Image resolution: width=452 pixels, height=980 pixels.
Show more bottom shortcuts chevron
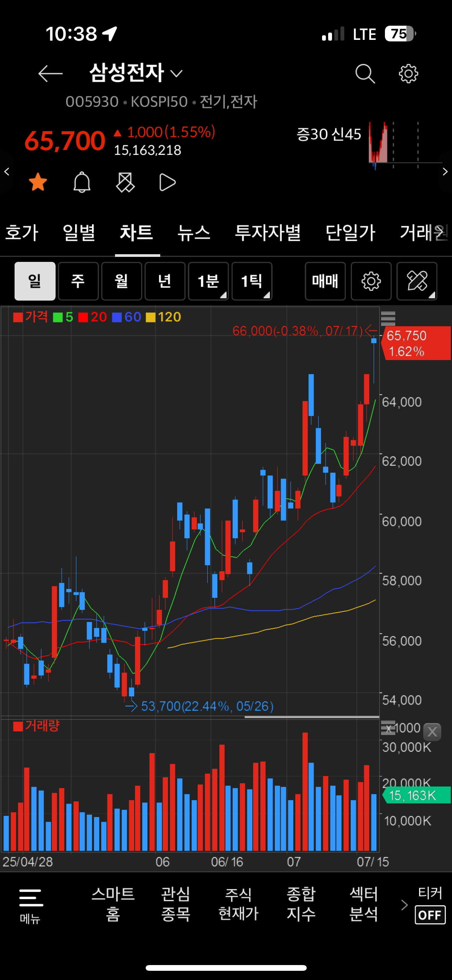point(404,905)
